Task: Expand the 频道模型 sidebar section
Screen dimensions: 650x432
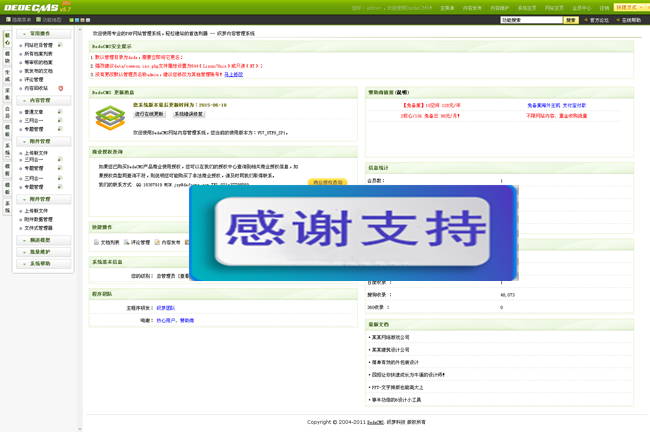Action: pos(44,240)
